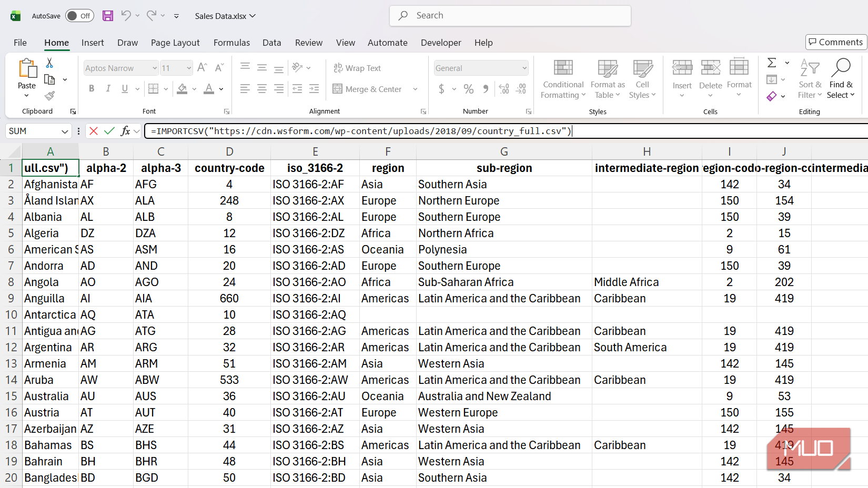
Task: Click Format cells button in Cells group
Action: [739, 79]
